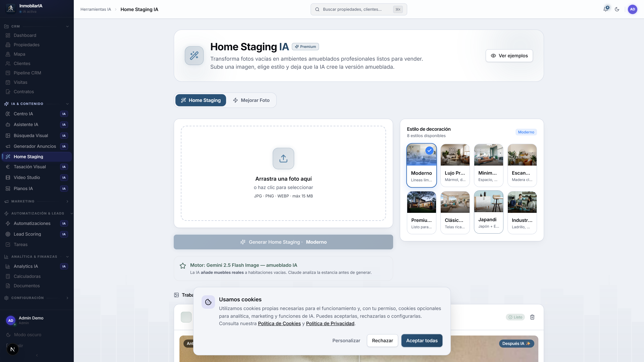Viewport: 644px width, 362px height.
Task: Select the Japandi style card
Action: coord(489,212)
